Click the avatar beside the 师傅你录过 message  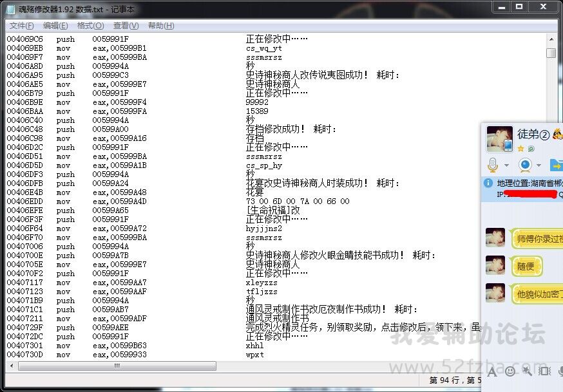click(495, 238)
